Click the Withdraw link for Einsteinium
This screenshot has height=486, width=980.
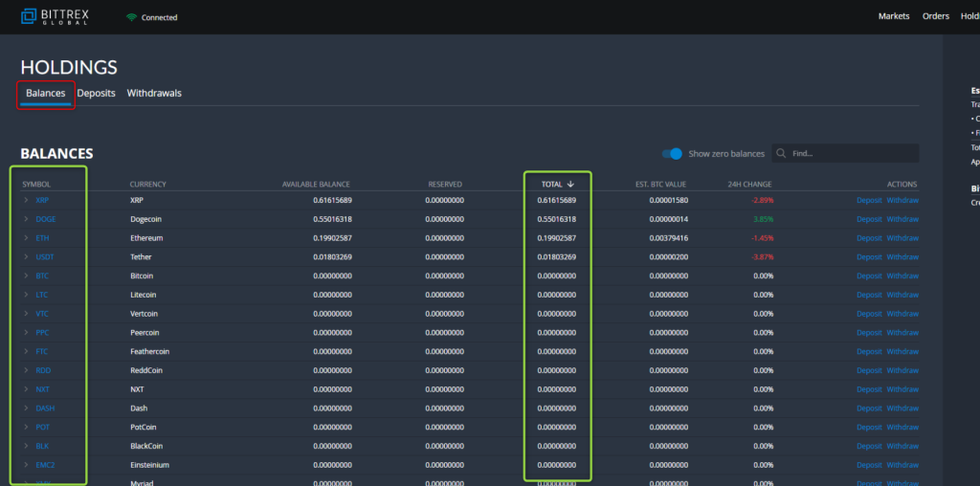tap(902, 465)
